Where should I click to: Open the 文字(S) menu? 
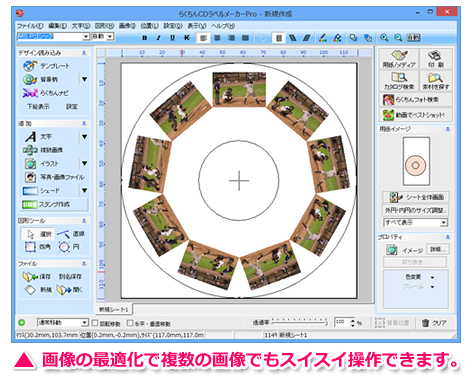pyautogui.click(x=81, y=26)
